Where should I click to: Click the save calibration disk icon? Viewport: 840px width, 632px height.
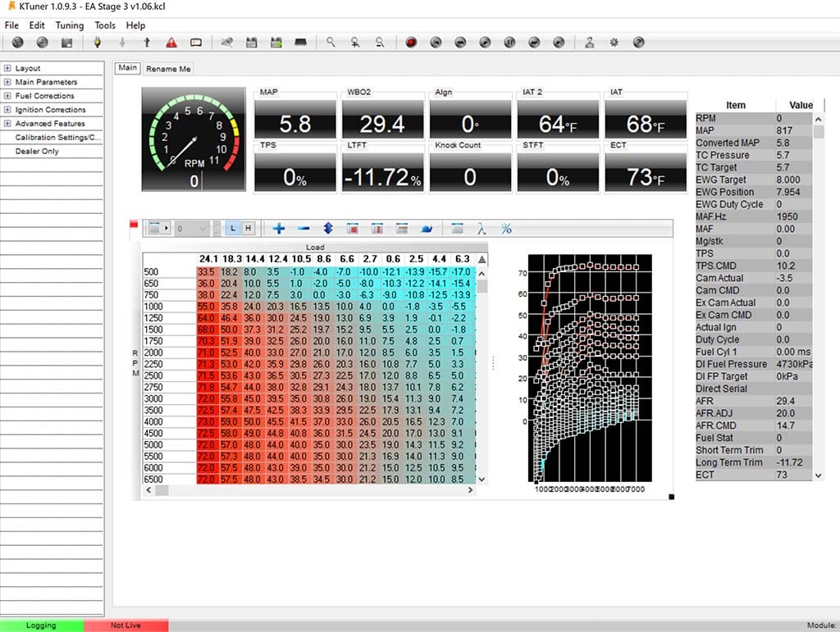251,42
